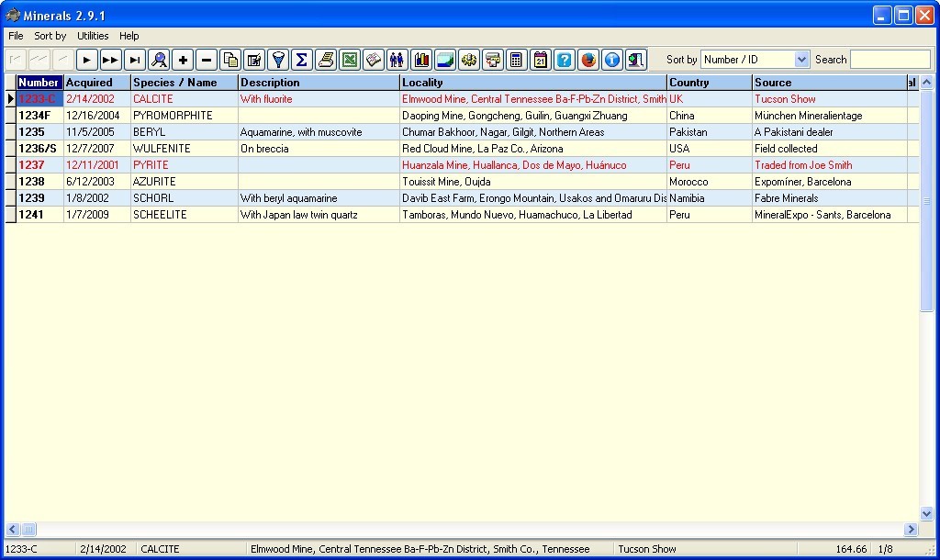The height and width of the screenshot is (560, 940).
Task: Select the WULFENITE row number 1236/S
Action: [39, 149]
